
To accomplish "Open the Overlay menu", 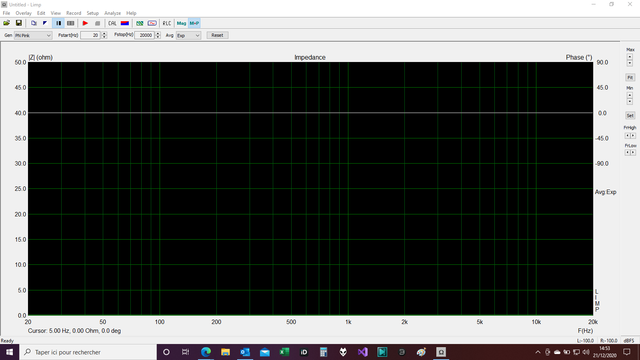I will pyautogui.click(x=23, y=13).
